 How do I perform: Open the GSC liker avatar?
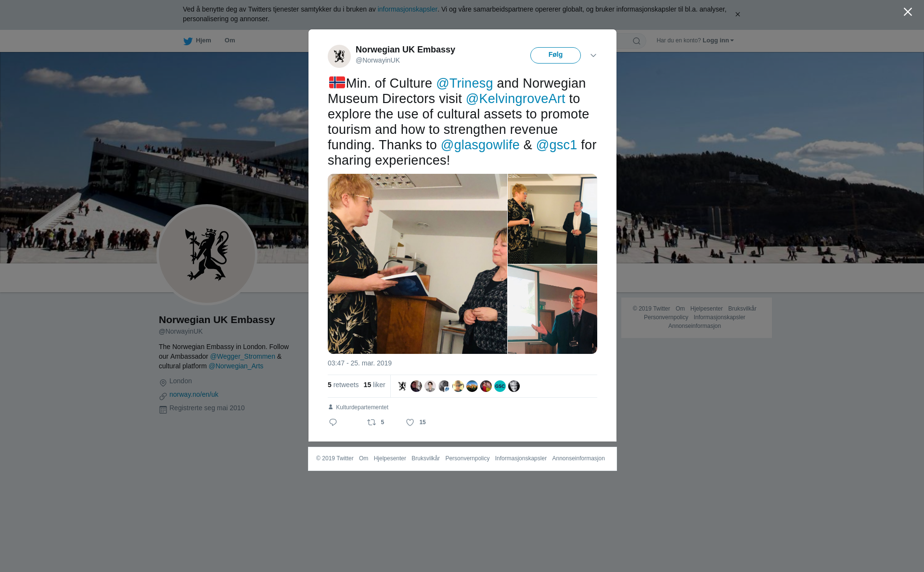click(x=500, y=386)
